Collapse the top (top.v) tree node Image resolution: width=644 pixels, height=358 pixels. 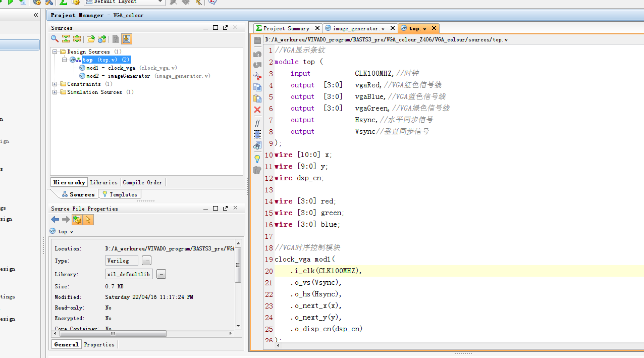point(65,60)
